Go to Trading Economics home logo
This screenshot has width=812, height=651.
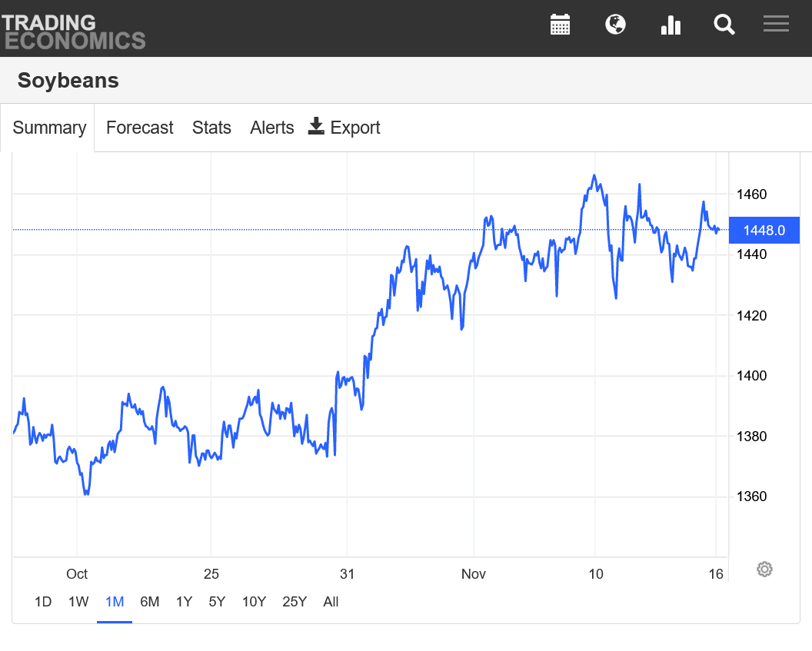tap(73, 32)
